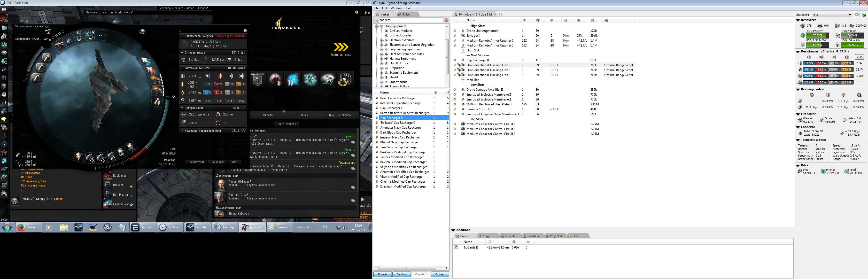Collapse the Resistances panel

pyautogui.click(x=798, y=52)
